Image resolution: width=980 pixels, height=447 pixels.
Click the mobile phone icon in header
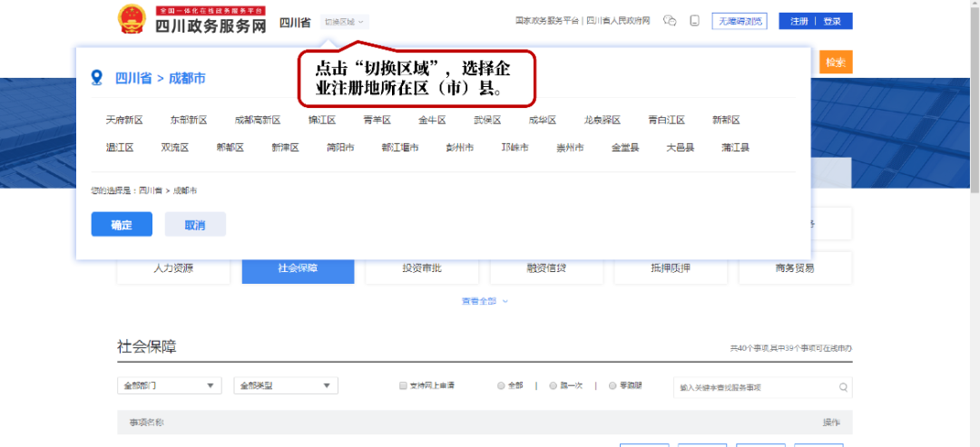[694, 21]
